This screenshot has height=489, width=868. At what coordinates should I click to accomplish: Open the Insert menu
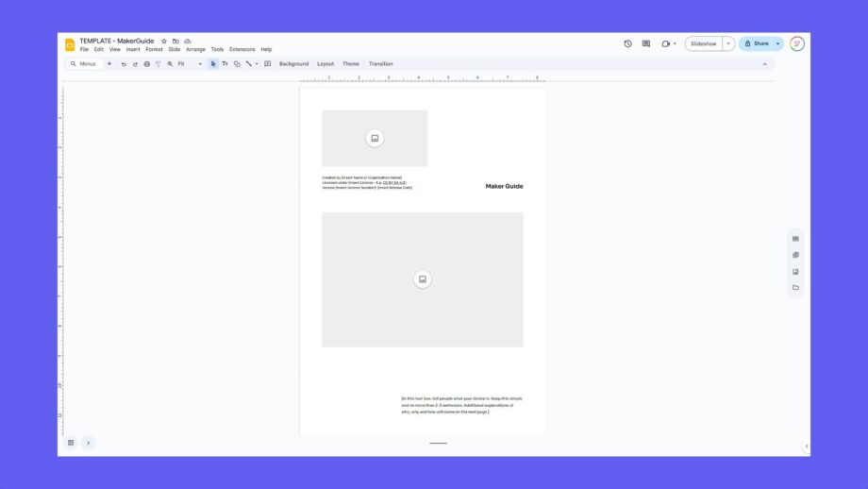[x=133, y=49]
